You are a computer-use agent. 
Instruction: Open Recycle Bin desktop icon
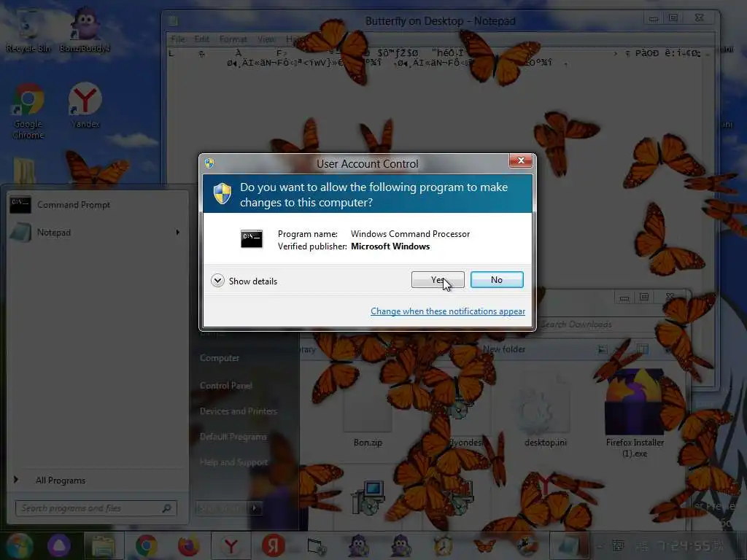click(28, 31)
